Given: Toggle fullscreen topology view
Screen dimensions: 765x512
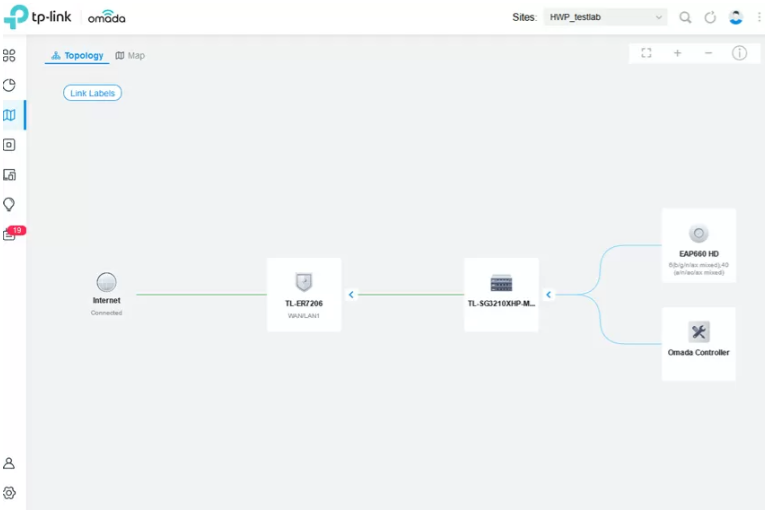Looking at the screenshot, I should tap(646, 53).
